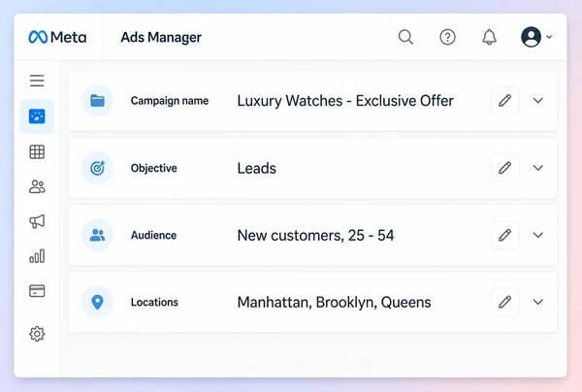This screenshot has width=582, height=392.
Task: Edit Audience with pencil button
Action: click(504, 235)
